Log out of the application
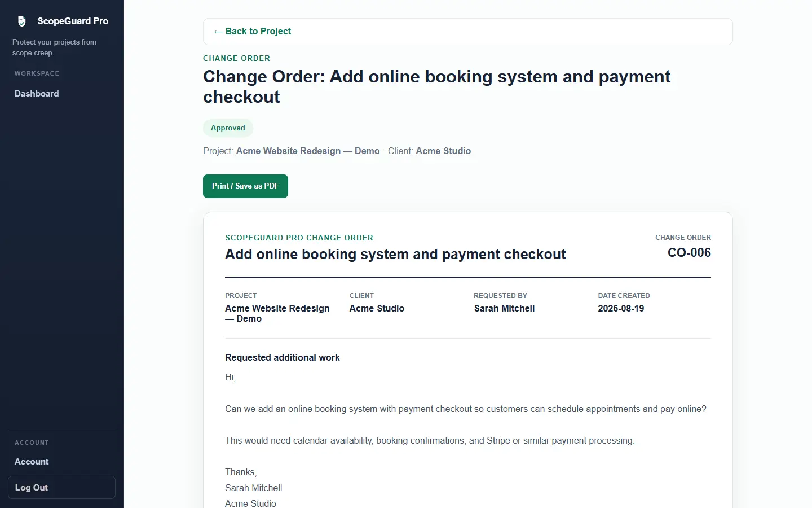Screen dimensions: 812x508 (61, 488)
